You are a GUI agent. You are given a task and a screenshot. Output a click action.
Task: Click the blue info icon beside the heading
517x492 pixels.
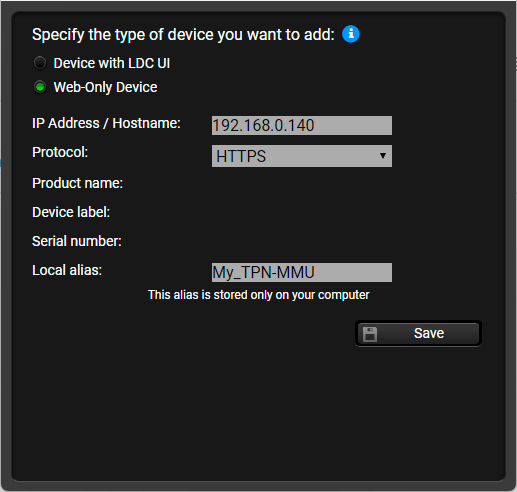coord(351,34)
